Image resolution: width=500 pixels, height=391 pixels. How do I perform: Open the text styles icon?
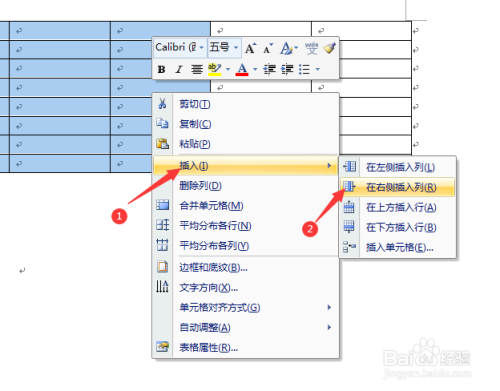(x=286, y=48)
